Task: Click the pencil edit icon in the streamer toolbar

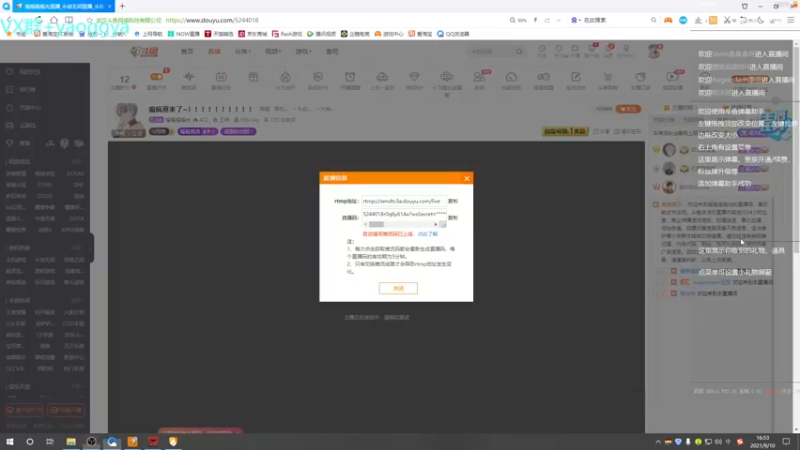Action: (576, 77)
